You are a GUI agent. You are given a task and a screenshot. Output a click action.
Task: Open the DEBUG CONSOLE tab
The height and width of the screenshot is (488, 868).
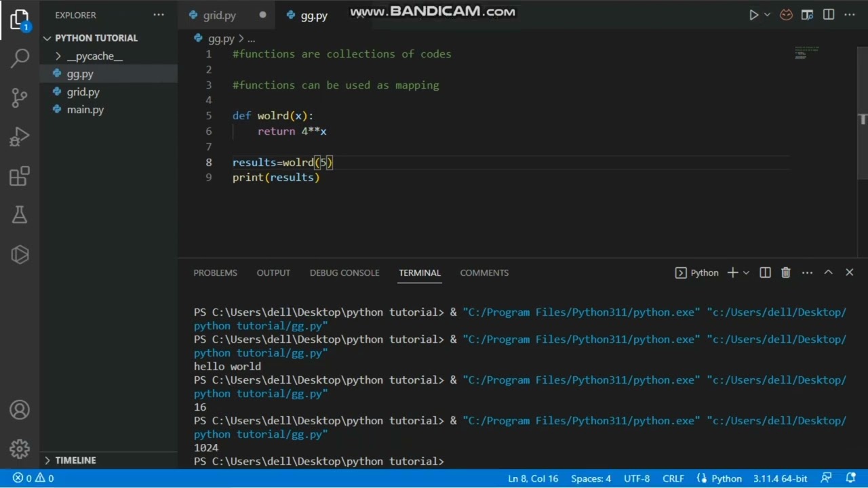[344, 272]
